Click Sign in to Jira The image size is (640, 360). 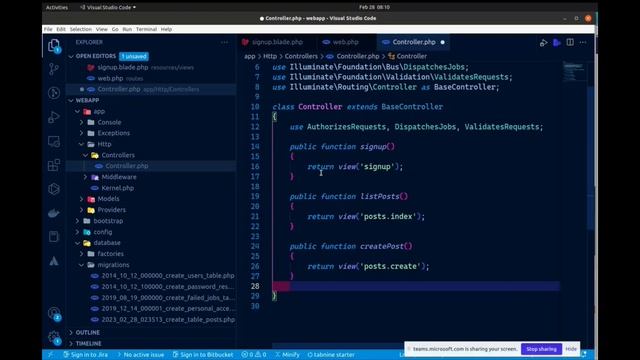pyautogui.click(x=85, y=355)
